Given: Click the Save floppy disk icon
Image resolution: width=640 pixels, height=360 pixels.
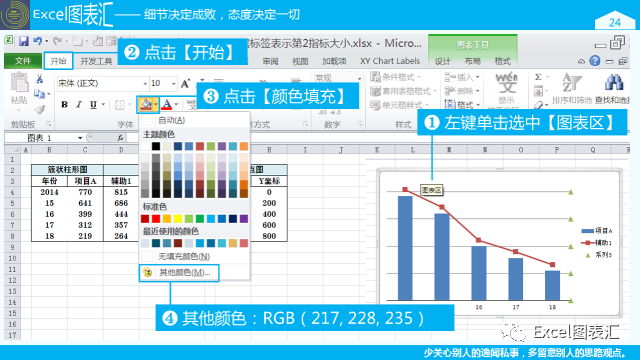Looking at the screenshot, I should pyautogui.click(x=24, y=41).
